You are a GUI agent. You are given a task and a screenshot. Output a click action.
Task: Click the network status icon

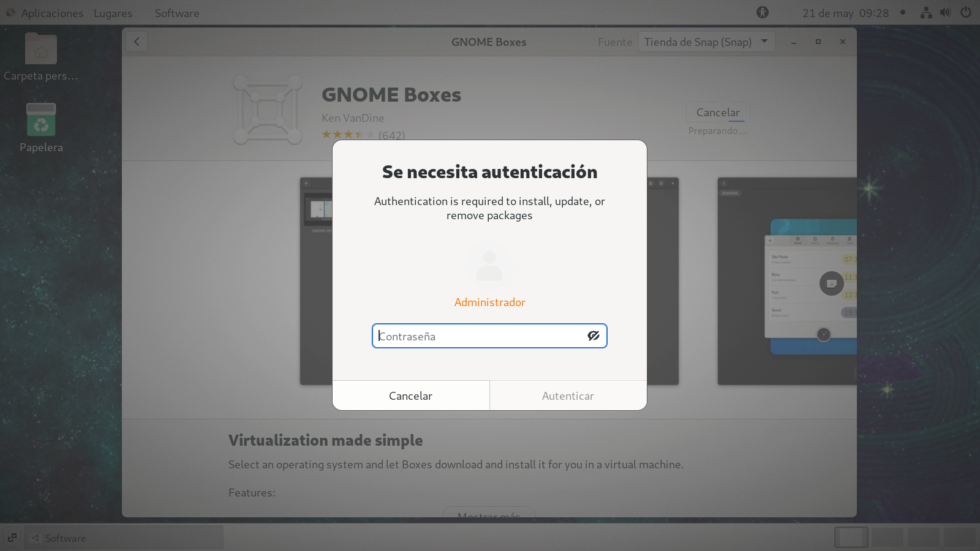point(925,13)
